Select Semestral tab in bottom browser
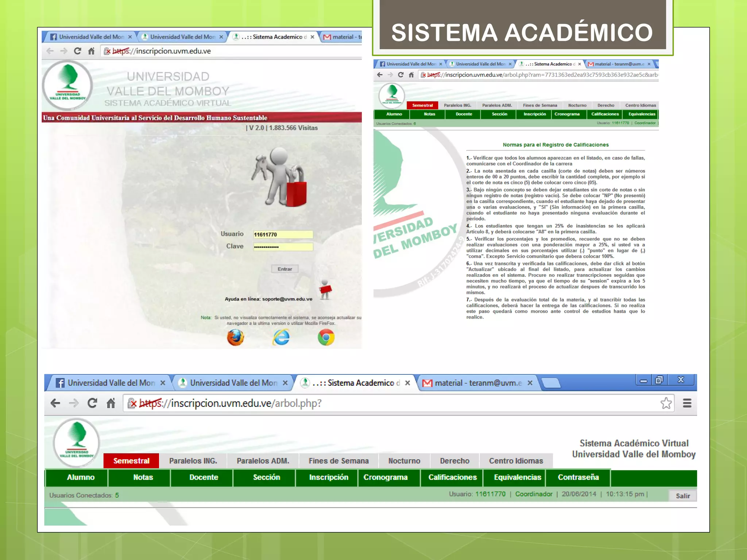Screen dimensions: 747x560 (x=131, y=461)
